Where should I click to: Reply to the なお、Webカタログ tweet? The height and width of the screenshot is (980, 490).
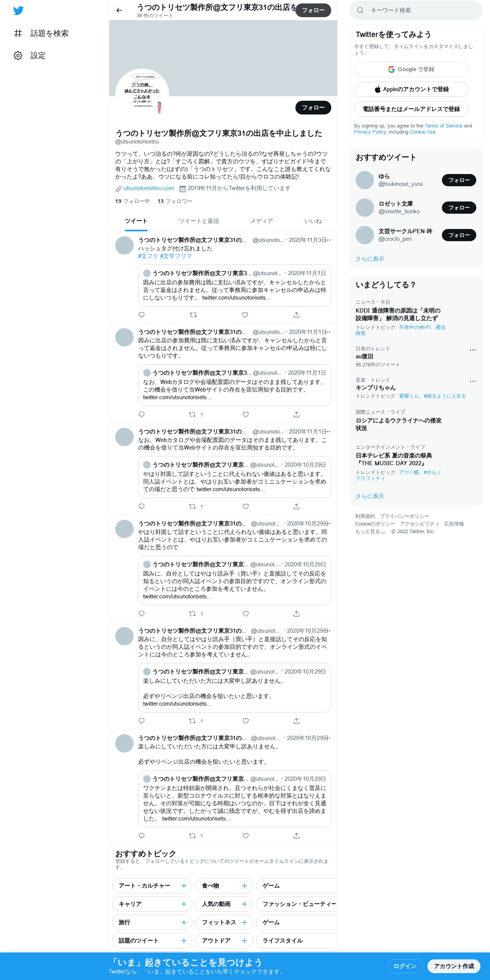(142, 506)
